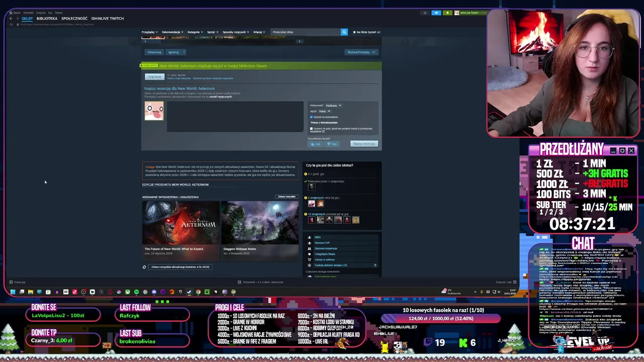This screenshot has height=362, width=644.
Task: Click the Add game plus icon
Action: pyautogui.click(x=11, y=282)
